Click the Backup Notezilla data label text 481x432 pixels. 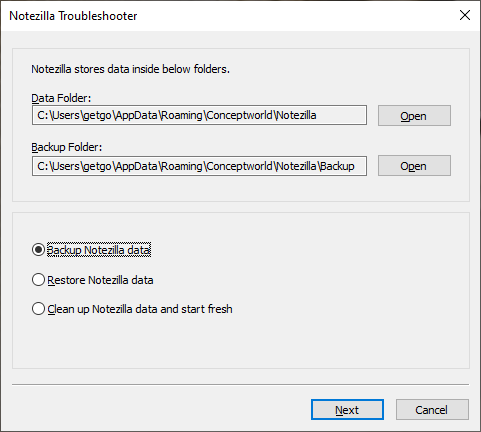click(x=99, y=250)
